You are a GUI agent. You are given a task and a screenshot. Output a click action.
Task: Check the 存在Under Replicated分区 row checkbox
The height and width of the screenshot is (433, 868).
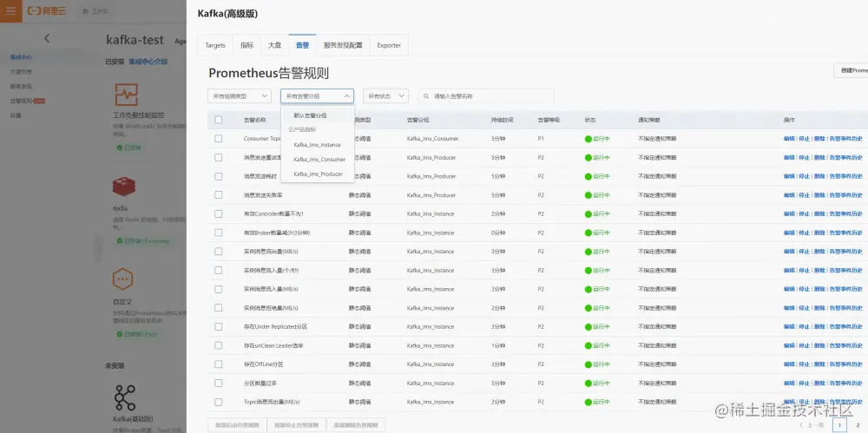tap(218, 326)
